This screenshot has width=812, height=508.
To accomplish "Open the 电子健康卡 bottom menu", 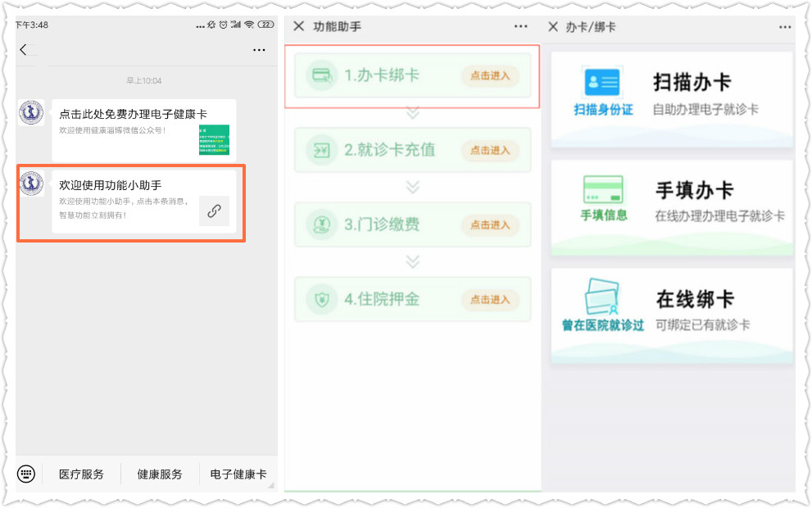I will (x=238, y=474).
